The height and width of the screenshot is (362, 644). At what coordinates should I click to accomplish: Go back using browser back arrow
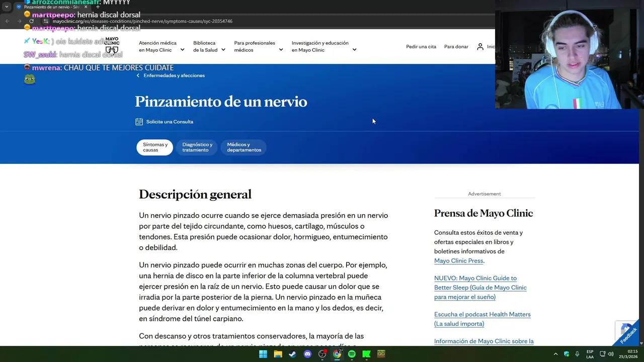point(7,21)
